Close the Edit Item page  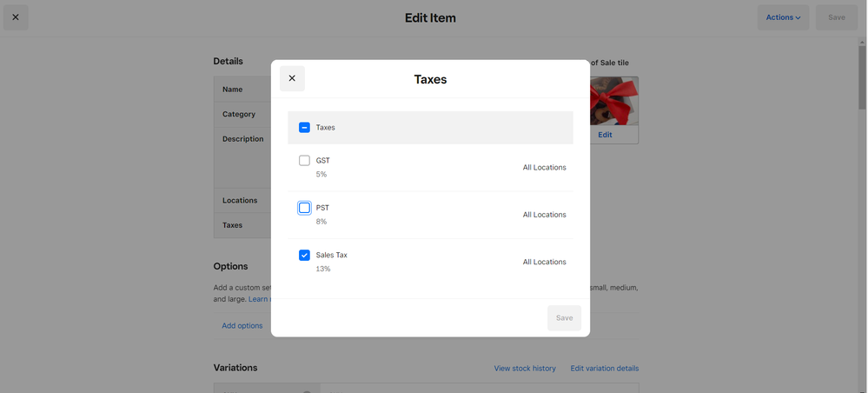[16, 17]
